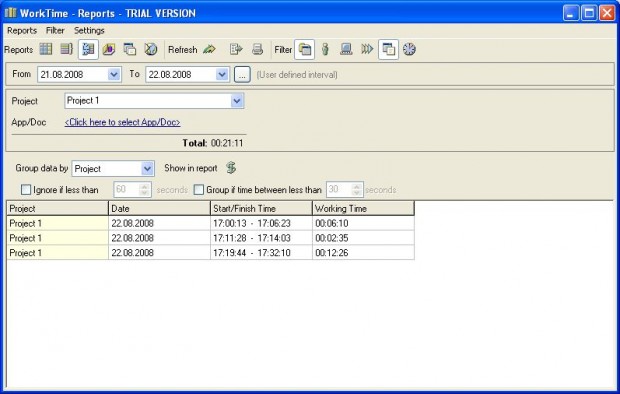
Task: Select the overlapping windows report icon
Action: click(x=130, y=49)
